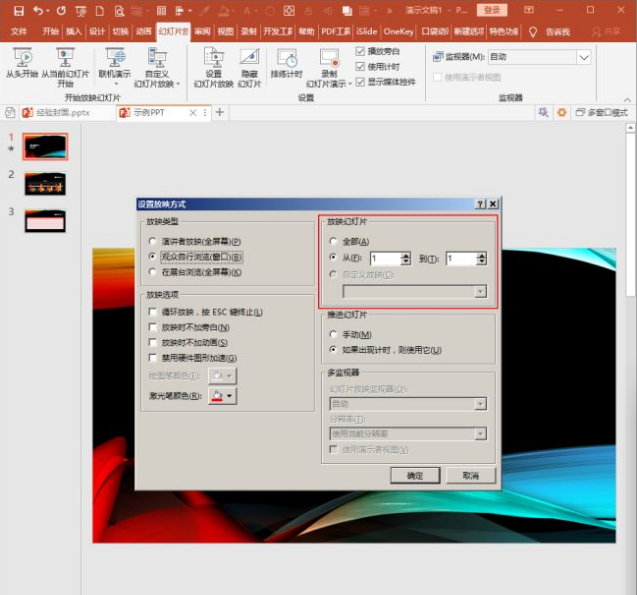The height and width of the screenshot is (595, 637).
Task: Select the 全部(A) slides radio button
Action: coord(333,242)
